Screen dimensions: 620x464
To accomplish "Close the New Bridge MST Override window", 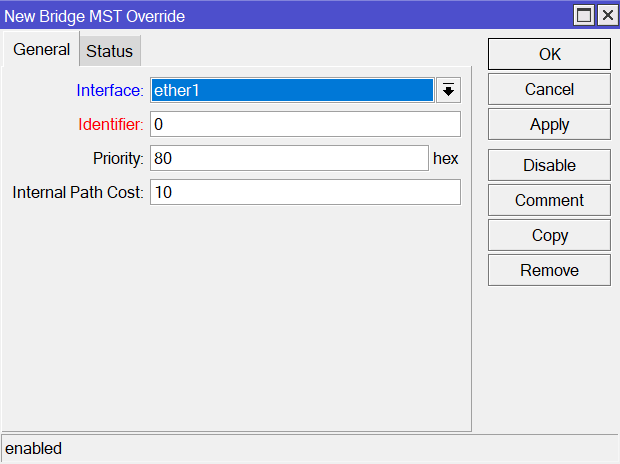I will [608, 16].
